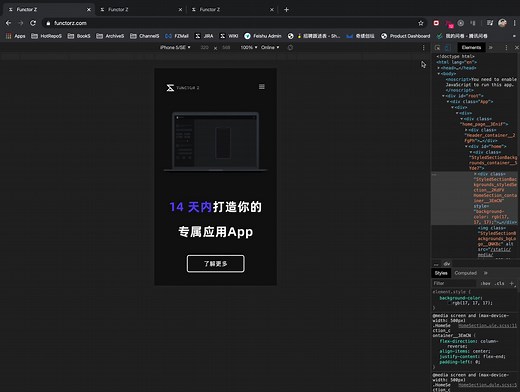Click the Functor Z logo in the page header
Screen dimensions: 520x392
[183, 88]
